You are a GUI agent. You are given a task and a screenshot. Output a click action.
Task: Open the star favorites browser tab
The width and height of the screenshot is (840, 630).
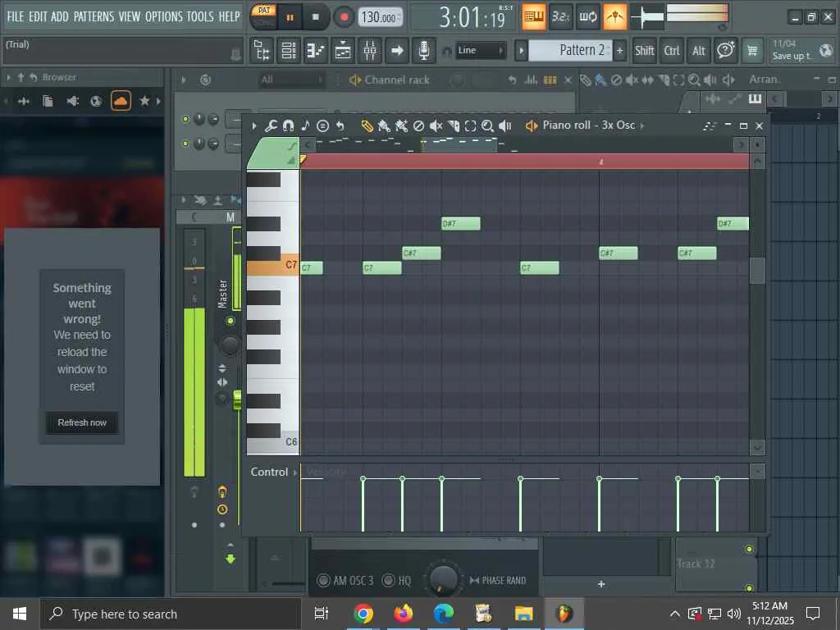[x=144, y=101]
